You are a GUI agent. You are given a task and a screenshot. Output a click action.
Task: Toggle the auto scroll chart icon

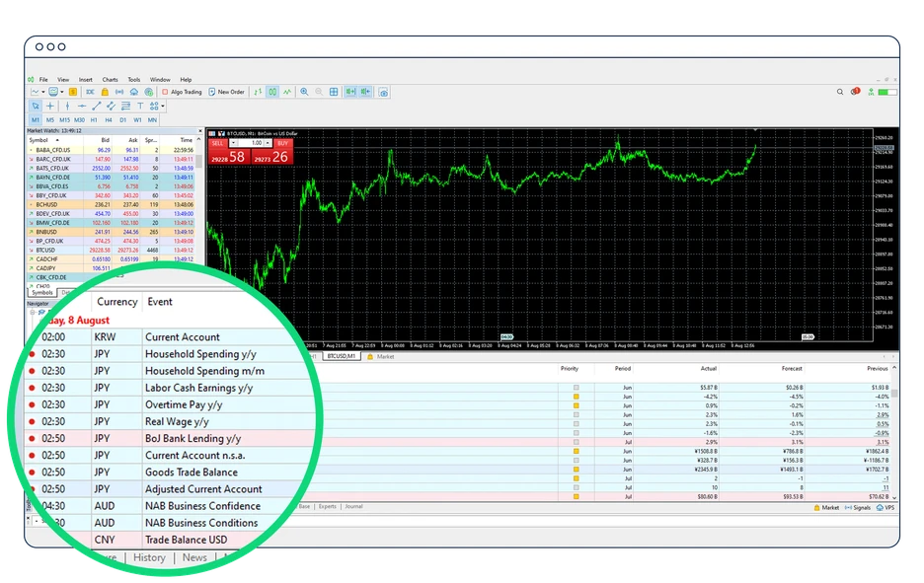point(350,92)
